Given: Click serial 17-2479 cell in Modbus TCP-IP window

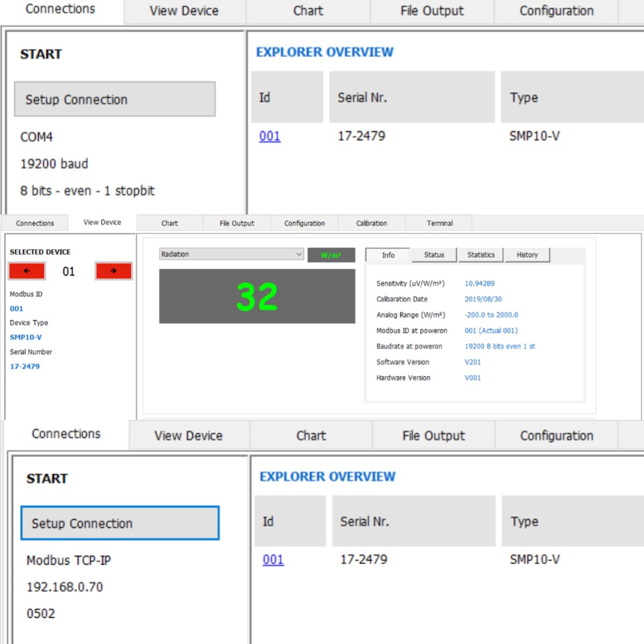Looking at the screenshot, I should (x=364, y=560).
